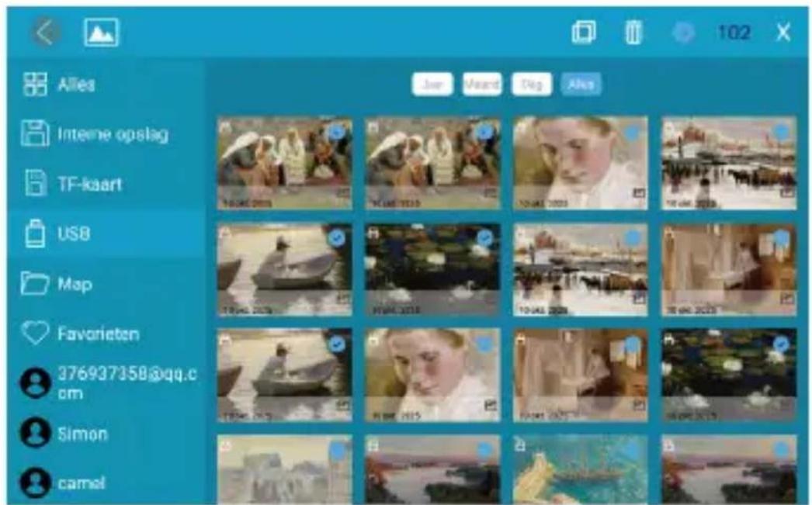Viewport: 812px width, 505px height.
Task: Select the USB source
Action: pos(106,233)
